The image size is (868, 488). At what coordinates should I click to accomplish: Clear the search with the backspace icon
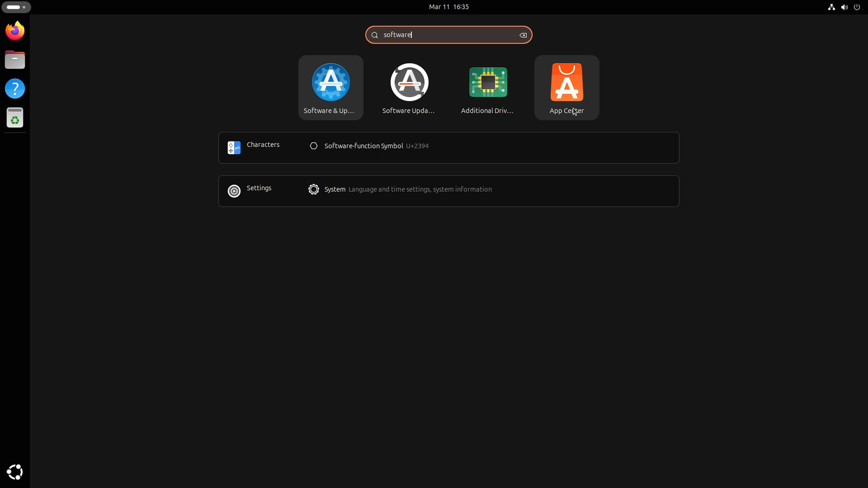point(523,35)
